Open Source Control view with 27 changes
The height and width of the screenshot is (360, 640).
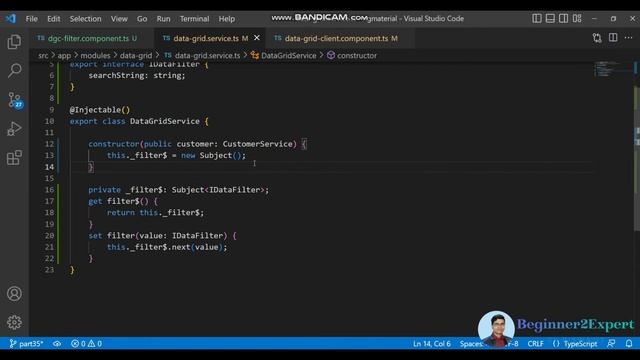coord(15,100)
